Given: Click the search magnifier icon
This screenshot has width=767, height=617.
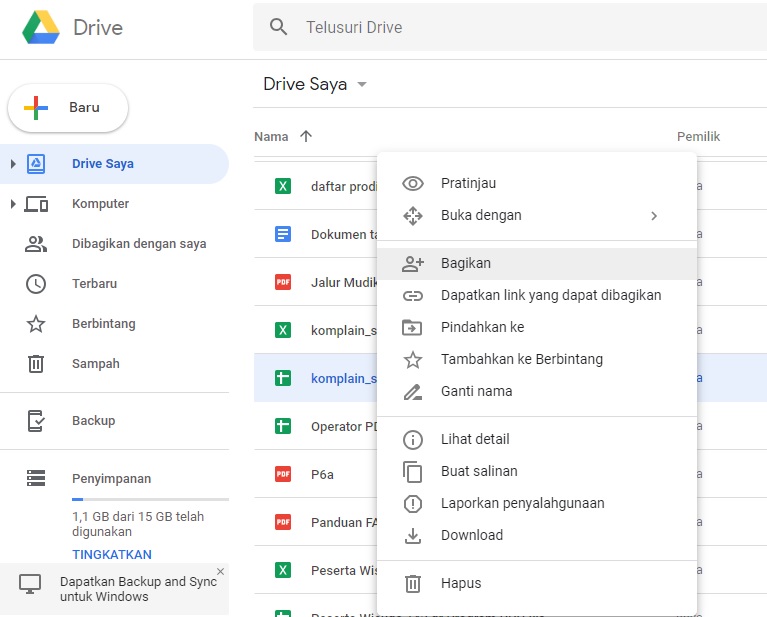Looking at the screenshot, I should (x=280, y=27).
